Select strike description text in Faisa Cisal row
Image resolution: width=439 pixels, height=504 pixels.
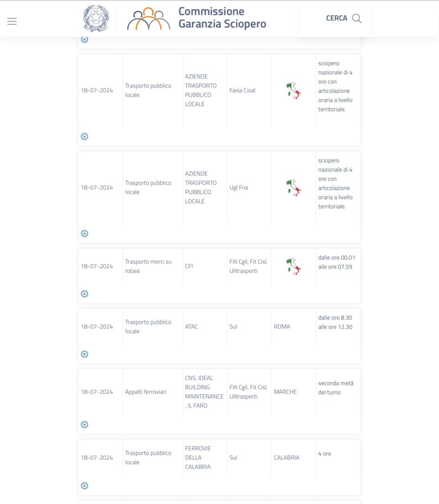pos(336,86)
